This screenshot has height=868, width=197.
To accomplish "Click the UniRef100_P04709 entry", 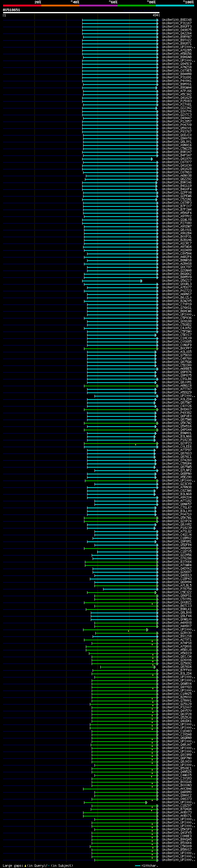I will pos(177,125).
